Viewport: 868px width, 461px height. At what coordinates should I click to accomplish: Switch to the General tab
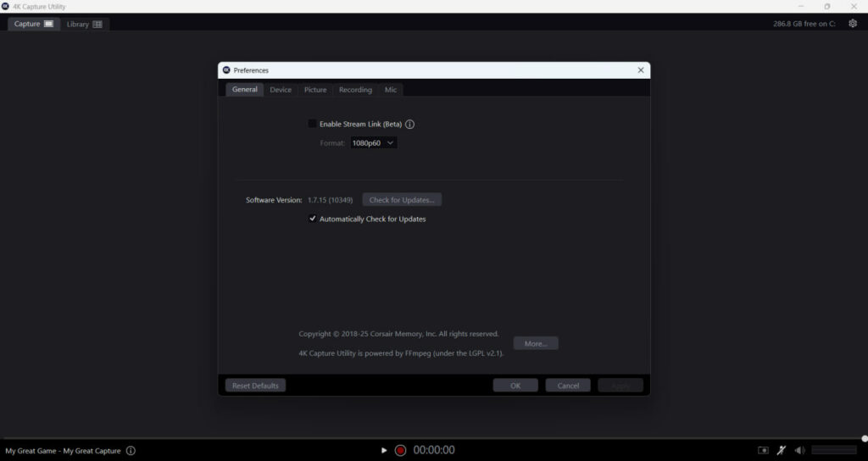[x=245, y=89]
